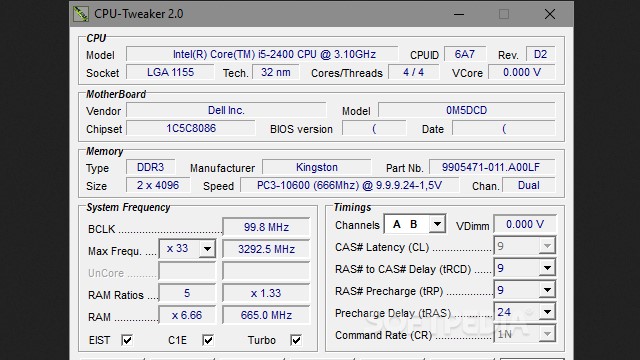Click the maximize button in title bar
This screenshot has height=360, width=640.
point(504,14)
